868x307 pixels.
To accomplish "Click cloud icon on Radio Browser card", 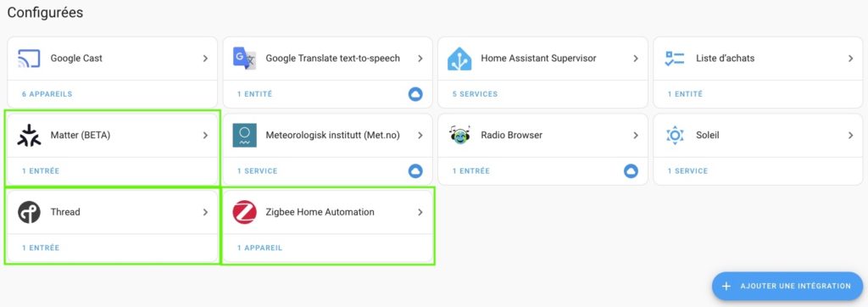I will click(631, 171).
